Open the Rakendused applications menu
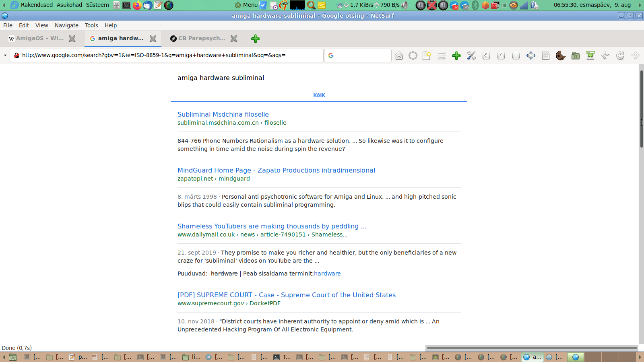Image resolution: width=644 pixels, height=362 pixels. (x=37, y=5)
